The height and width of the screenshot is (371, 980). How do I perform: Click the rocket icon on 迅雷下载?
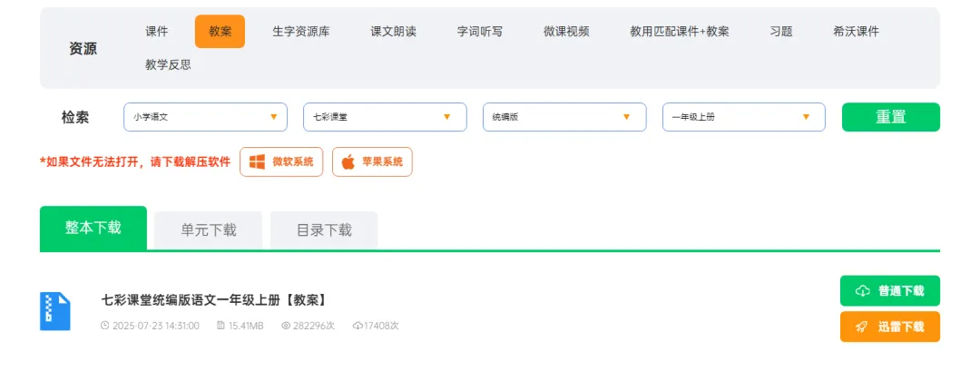pos(862,327)
